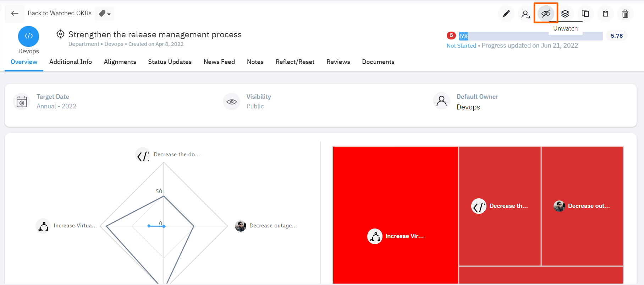The height and width of the screenshot is (285, 644).
Task: Click the target icon beside the objective title
Action: [60, 34]
